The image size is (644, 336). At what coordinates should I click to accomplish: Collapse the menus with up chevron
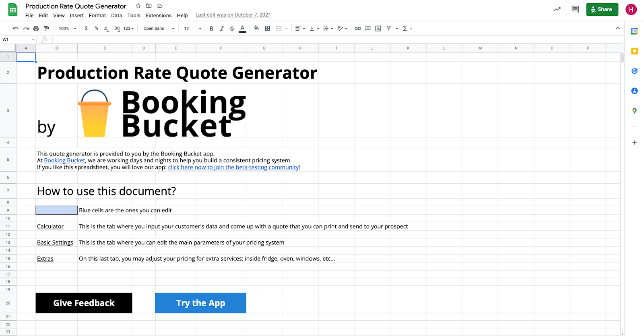coord(618,28)
